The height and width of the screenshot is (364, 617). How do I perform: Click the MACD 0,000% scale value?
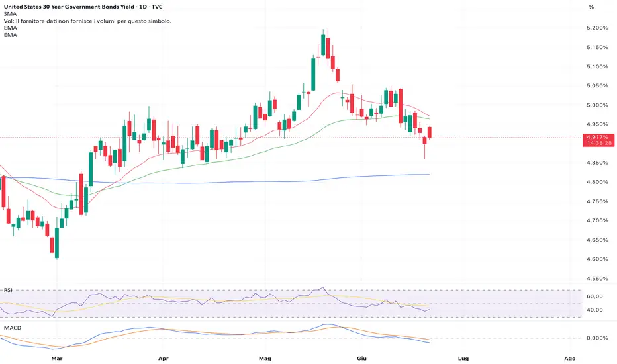point(597,338)
